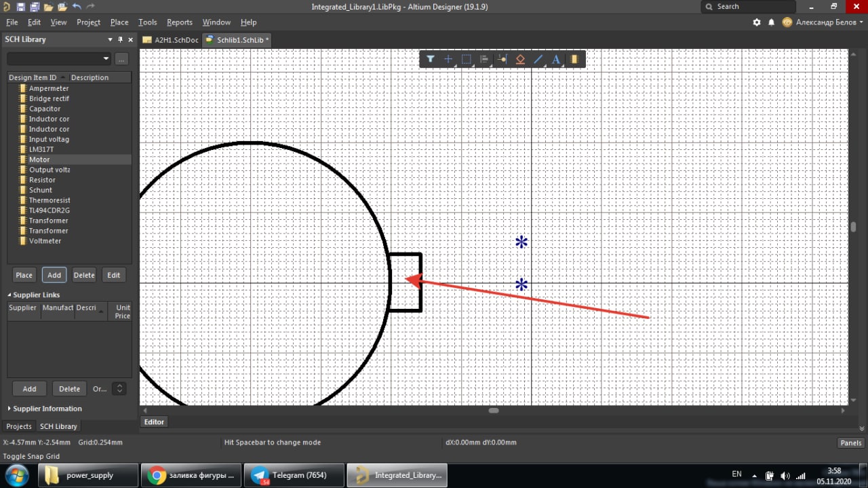The image size is (868, 488).
Task: Click in the Altium Search field
Action: point(748,7)
